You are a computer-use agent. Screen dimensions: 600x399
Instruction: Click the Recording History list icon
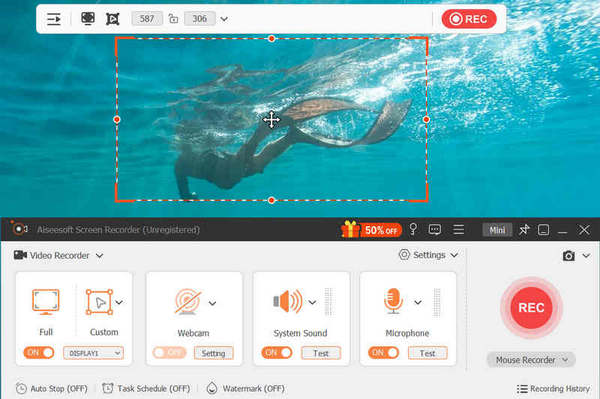pos(522,389)
